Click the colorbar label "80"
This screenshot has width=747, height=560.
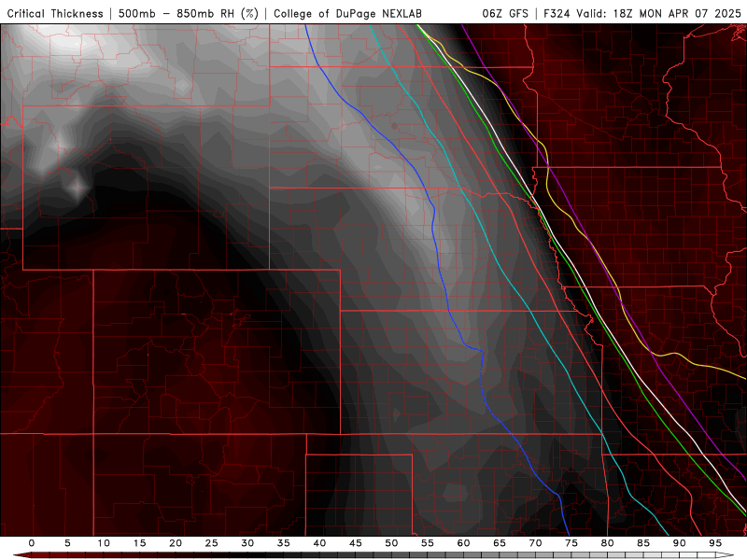tap(608, 543)
